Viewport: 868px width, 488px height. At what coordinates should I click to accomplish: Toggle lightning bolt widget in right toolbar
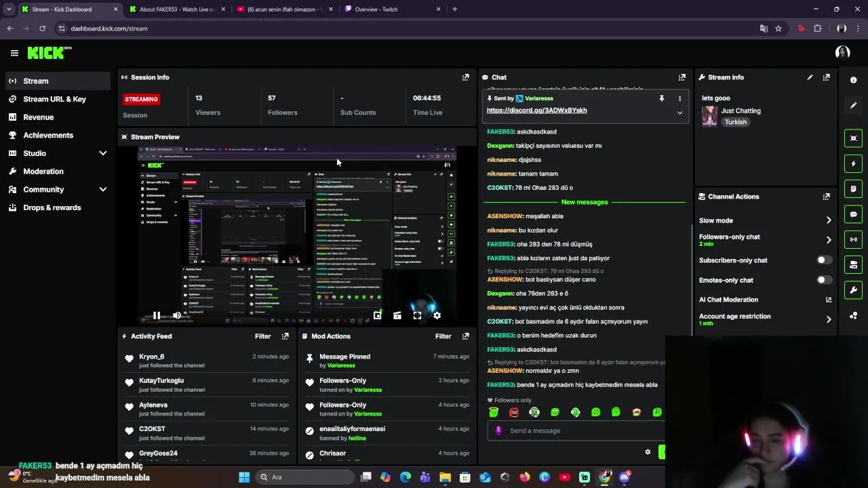(x=853, y=163)
